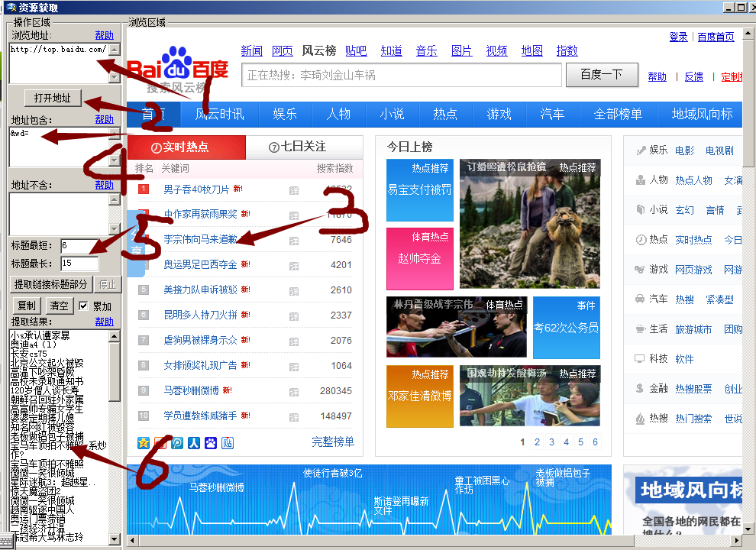Click the 赵帅夺金 pink tile
756x550 pixels.
[x=420, y=259]
